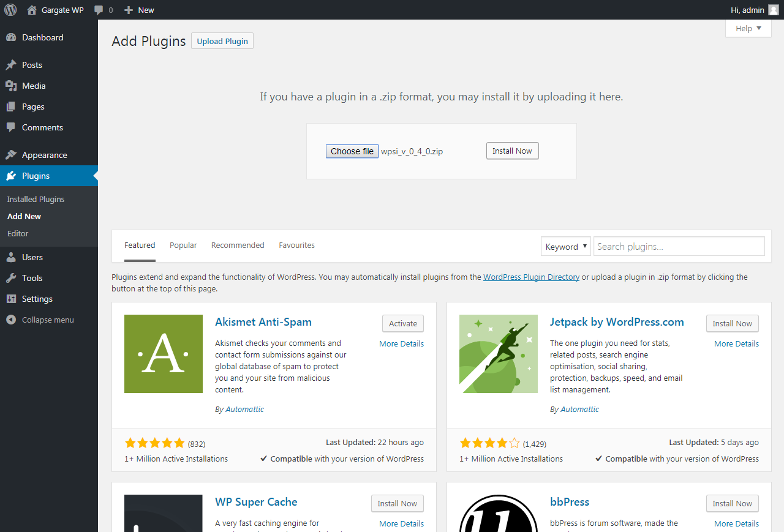Open More Details for bbPress

point(736,523)
